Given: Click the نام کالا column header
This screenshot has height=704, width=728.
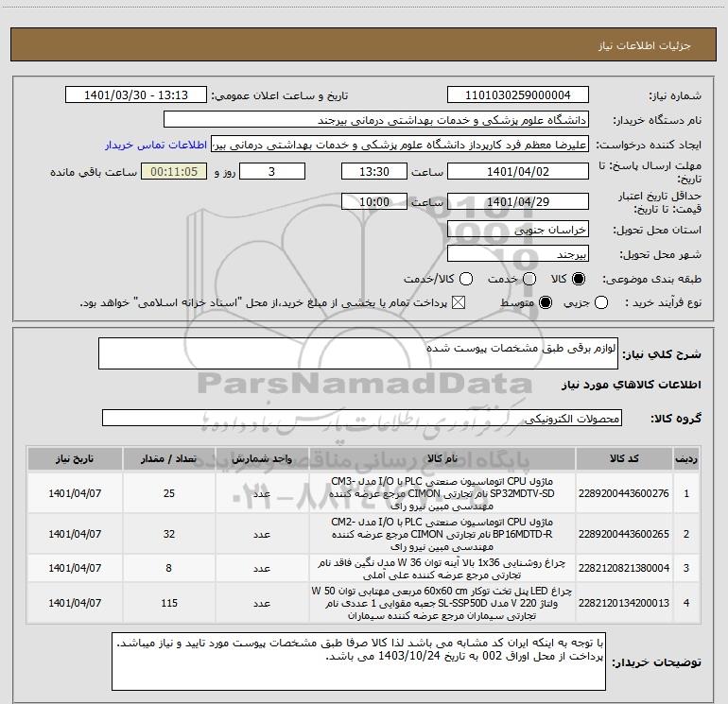Looking at the screenshot, I should pos(442,458).
